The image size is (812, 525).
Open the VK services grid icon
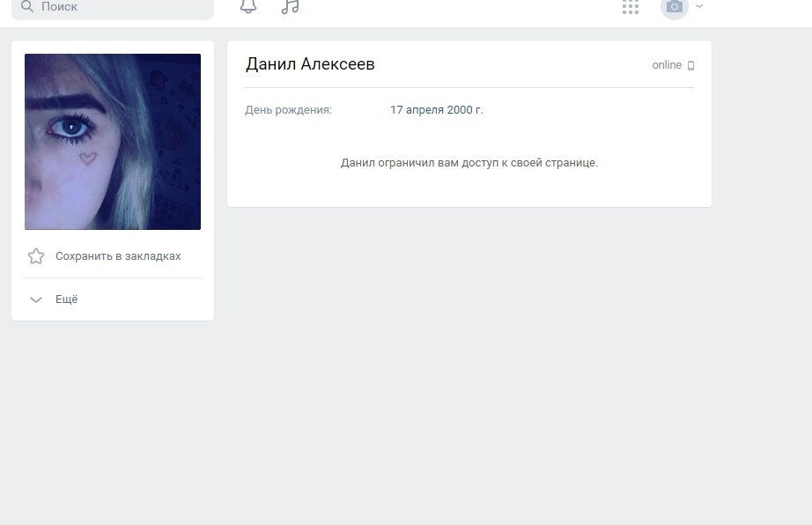631,7
